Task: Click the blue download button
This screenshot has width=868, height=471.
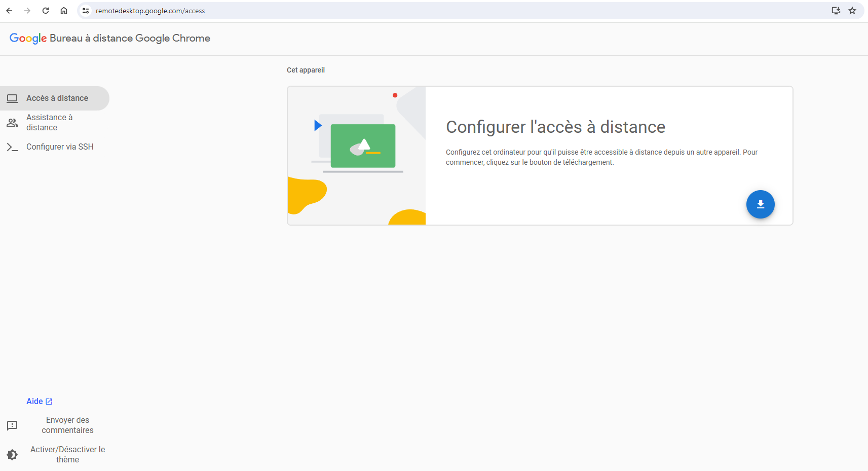Action: click(x=760, y=204)
